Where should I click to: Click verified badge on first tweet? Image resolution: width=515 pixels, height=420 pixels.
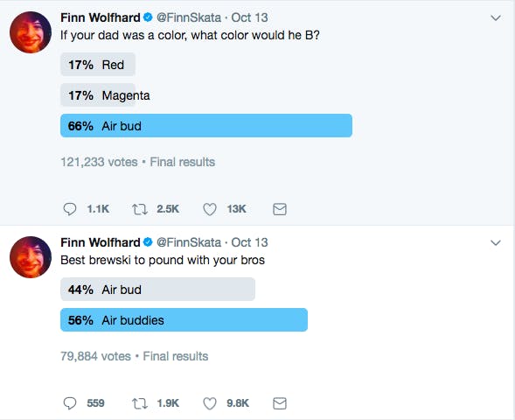click(148, 17)
